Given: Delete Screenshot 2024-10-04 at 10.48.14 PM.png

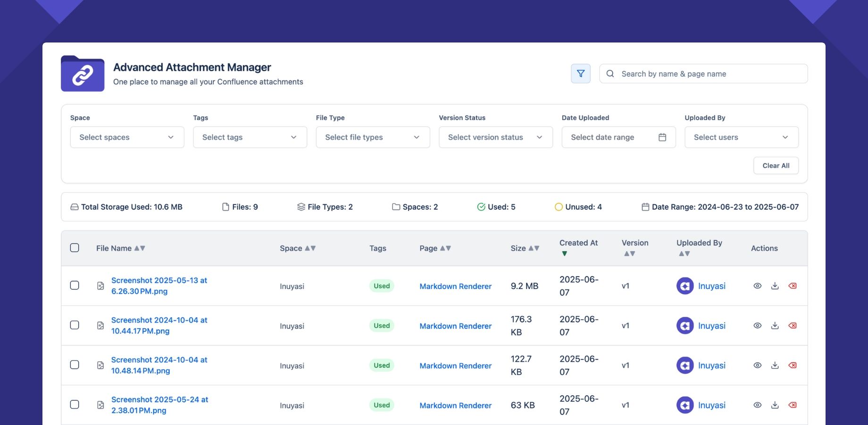Looking at the screenshot, I should (793, 365).
